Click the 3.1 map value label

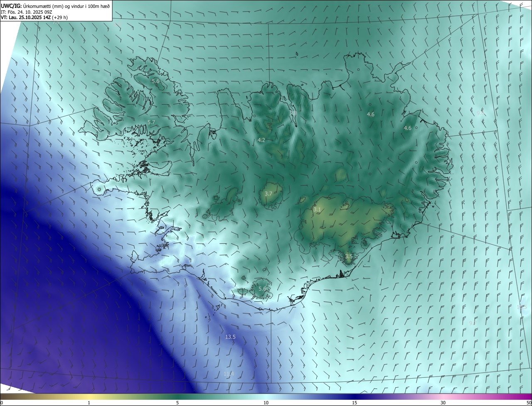pyautogui.click(x=317, y=210)
